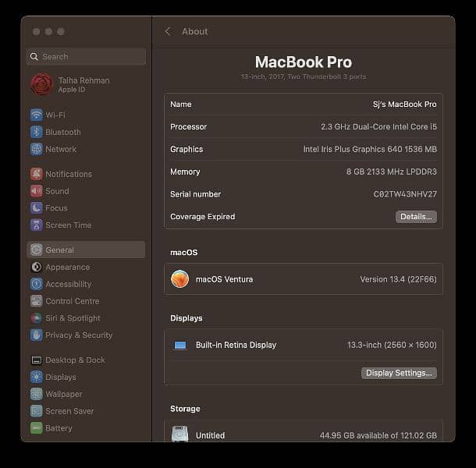Select Desktop & Dock in sidebar
Screen dimensions: 476x468
74,360
